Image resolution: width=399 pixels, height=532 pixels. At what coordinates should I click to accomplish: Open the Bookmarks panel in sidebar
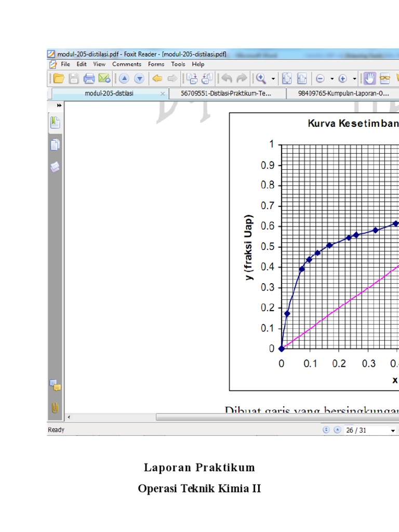point(55,123)
